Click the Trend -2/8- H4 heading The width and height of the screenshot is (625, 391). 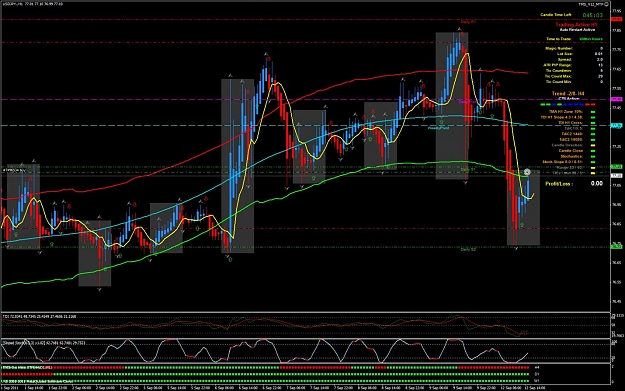pos(568,93)
